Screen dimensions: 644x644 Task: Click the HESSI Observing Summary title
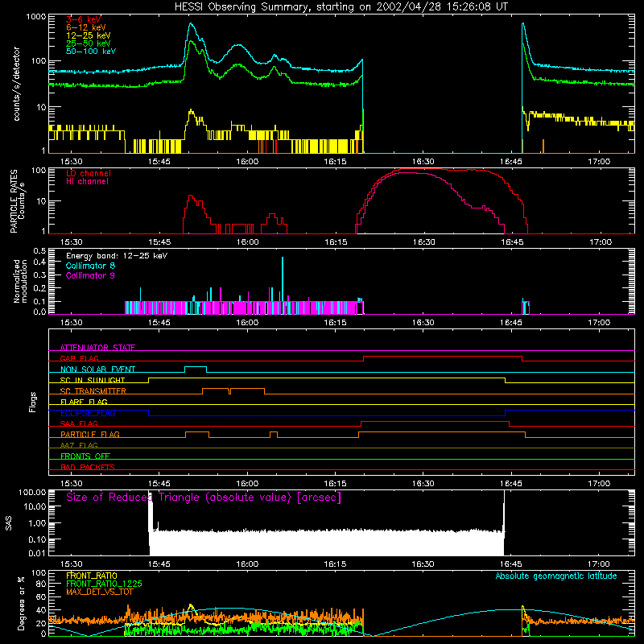341,7
